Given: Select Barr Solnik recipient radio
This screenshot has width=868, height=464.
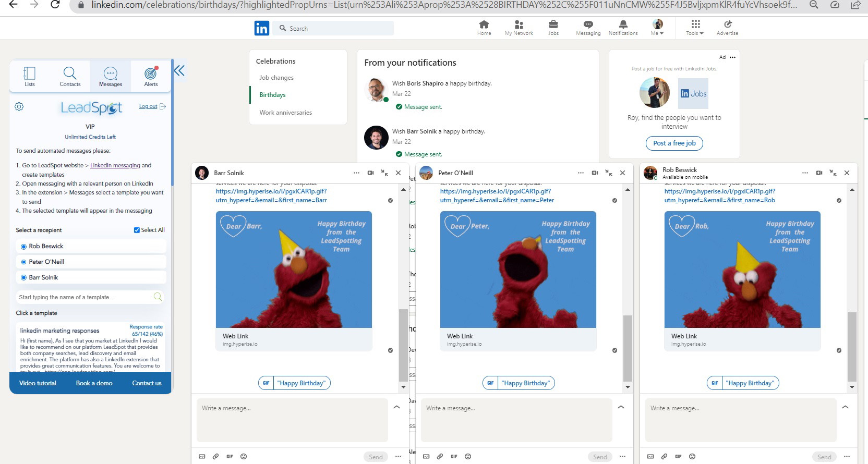Looking at the screenshot, I should click(x=23, y=277).
